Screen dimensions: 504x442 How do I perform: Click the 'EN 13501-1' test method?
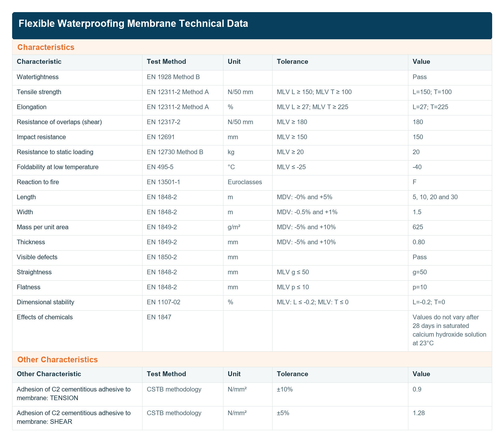(164, 182)
